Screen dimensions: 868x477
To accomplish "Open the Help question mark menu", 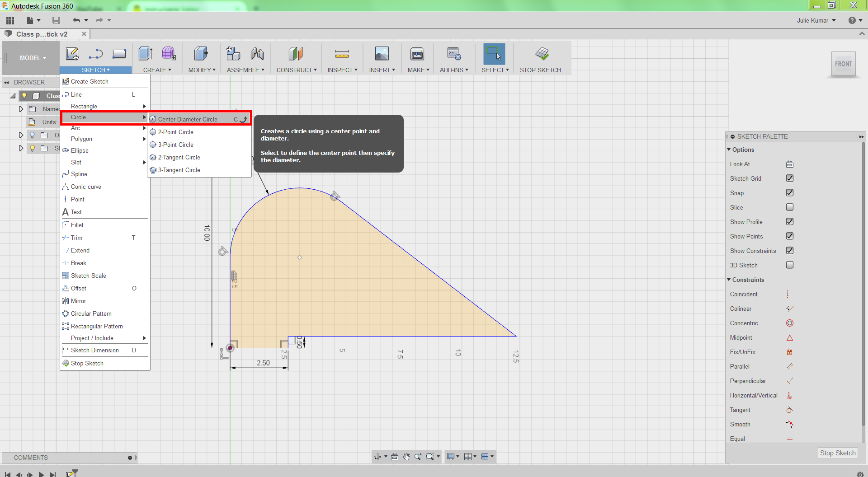I will [x=855, y=20].
